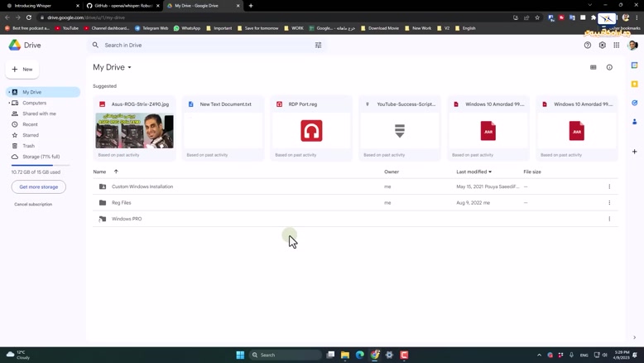Open YouTube bookmark
The height and width of the screenshot is (363, 644).
tap(66, 28)
